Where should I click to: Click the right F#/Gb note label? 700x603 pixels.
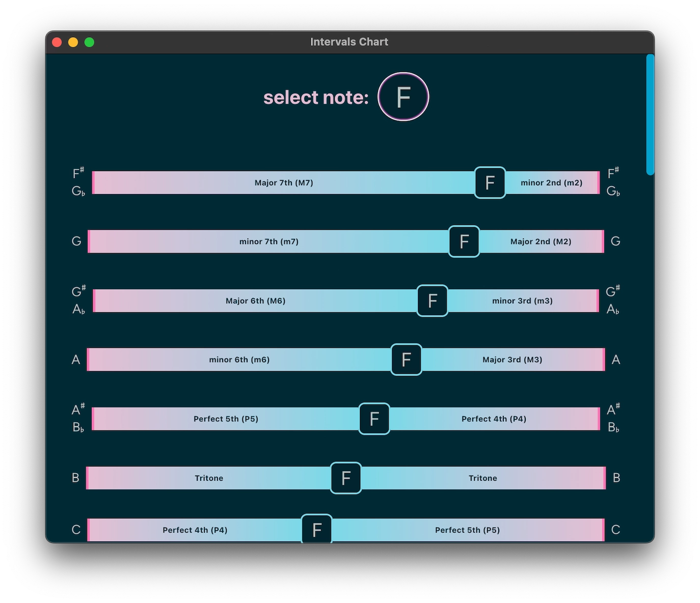(x=613, y=182)
